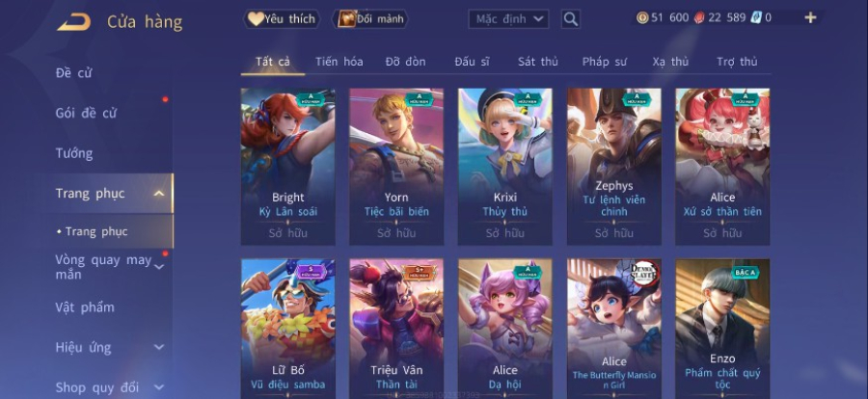This screenshot has height=399, width=868.
Task: Switch to the Sát thủ tab
Action: click(537, 62)
